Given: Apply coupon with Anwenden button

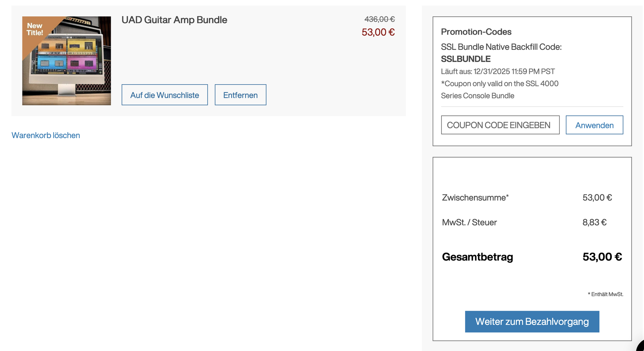Looking at the screenshot, I should (594, 125).
